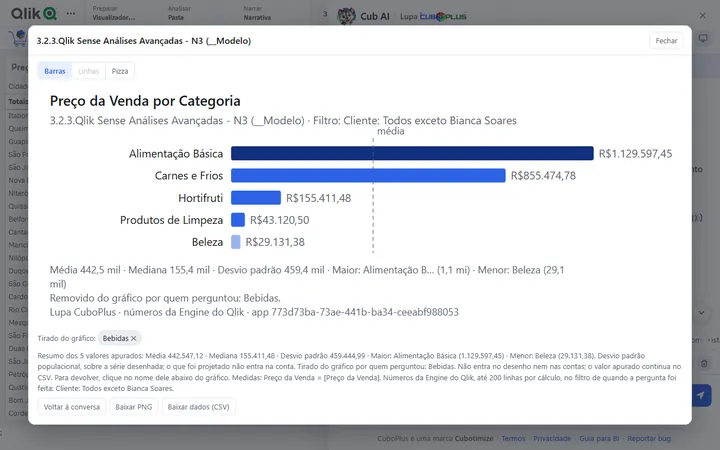The width and height of the screenshot is (720, 450).
Task: Open the Privacidade footer link
Action: pos(552,439)
